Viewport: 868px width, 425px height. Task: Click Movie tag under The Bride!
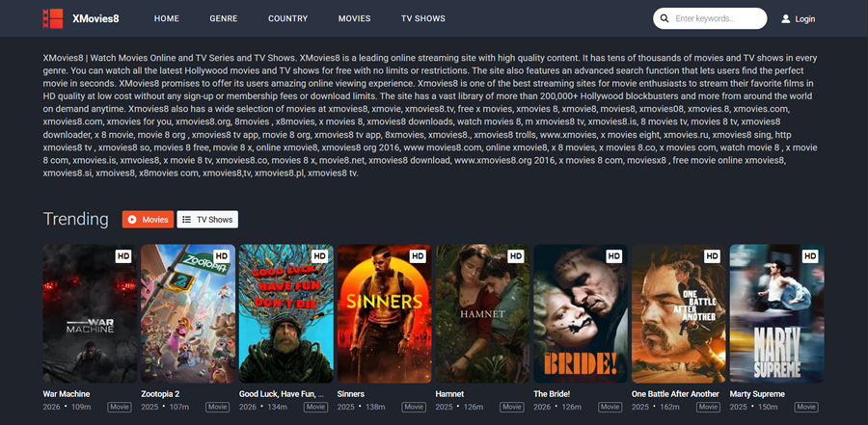click(x=610, y=408)
